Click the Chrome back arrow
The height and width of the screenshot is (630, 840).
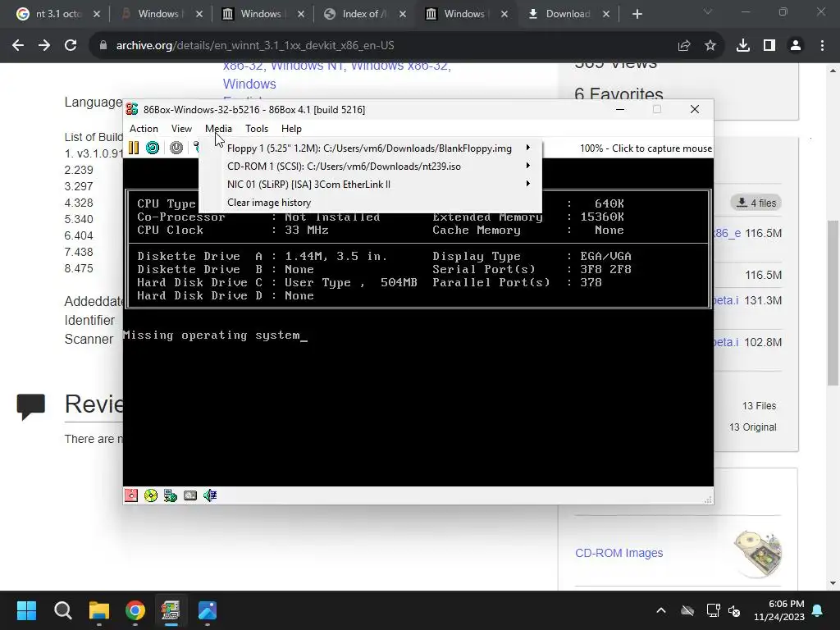point(18,46)
